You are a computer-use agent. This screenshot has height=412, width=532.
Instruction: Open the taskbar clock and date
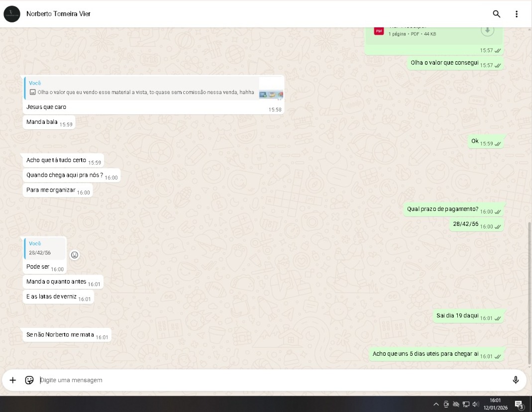[x=495, y=404]
